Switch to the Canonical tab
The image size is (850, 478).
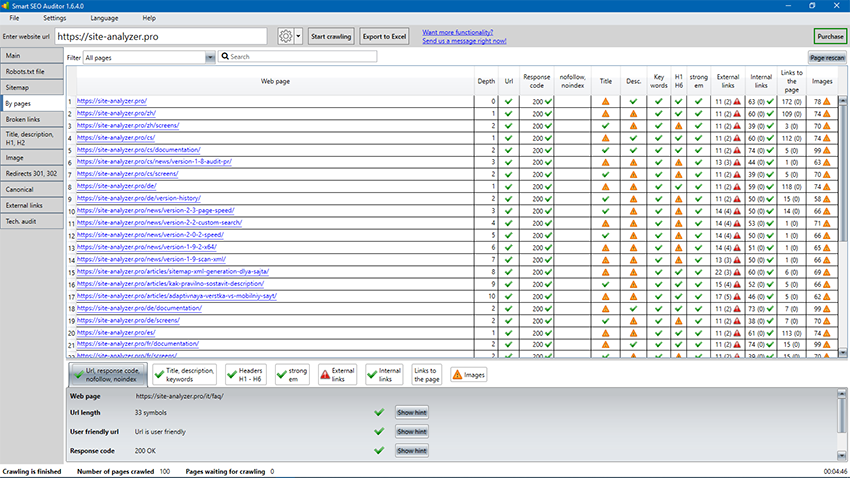click(x=32, y=190)
